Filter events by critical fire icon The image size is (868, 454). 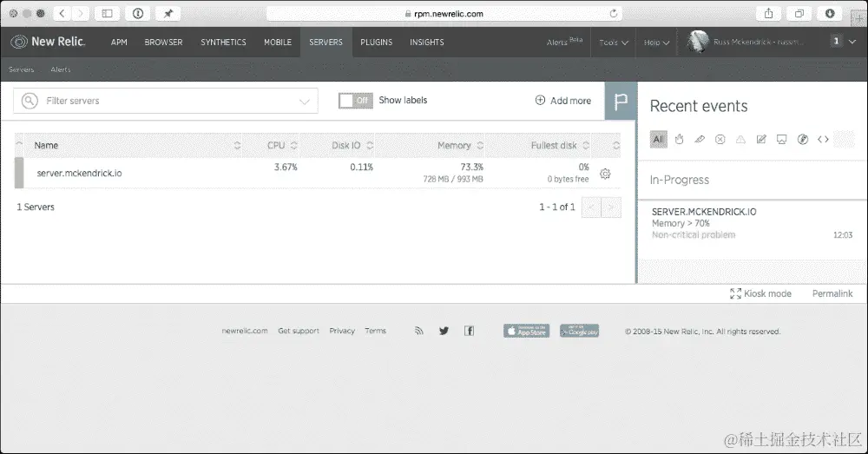tap(680, 140)
